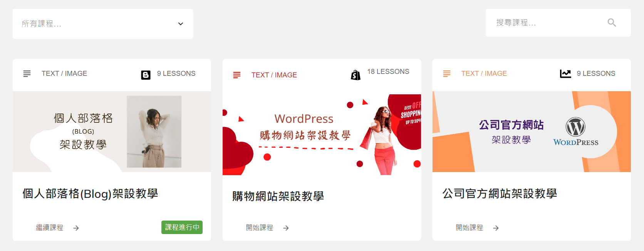The image size is (644, 251).
Task: Click the Shopify bag icon next to 18 LESSONS
Action: click(356, 75)
